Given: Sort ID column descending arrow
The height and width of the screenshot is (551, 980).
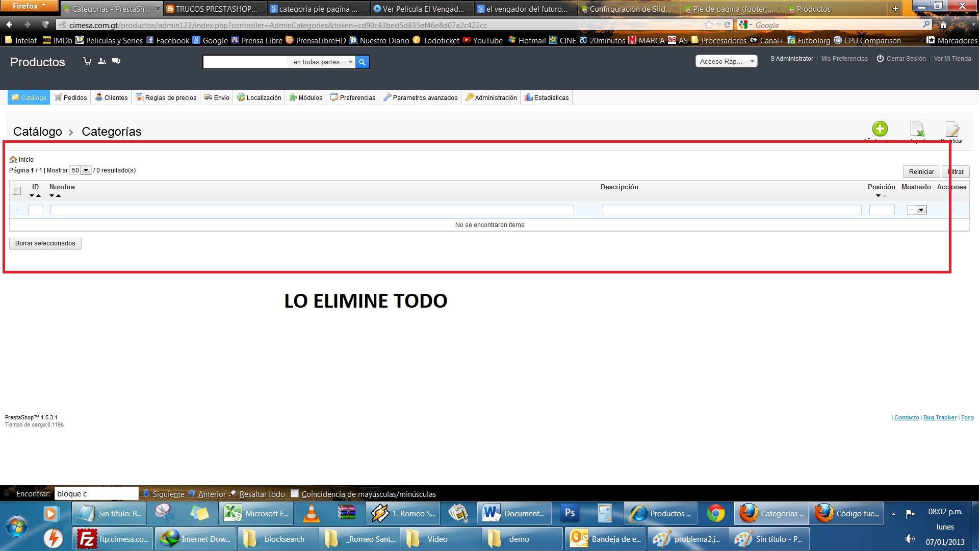Looking at the screenshot, I should (32, 196).
